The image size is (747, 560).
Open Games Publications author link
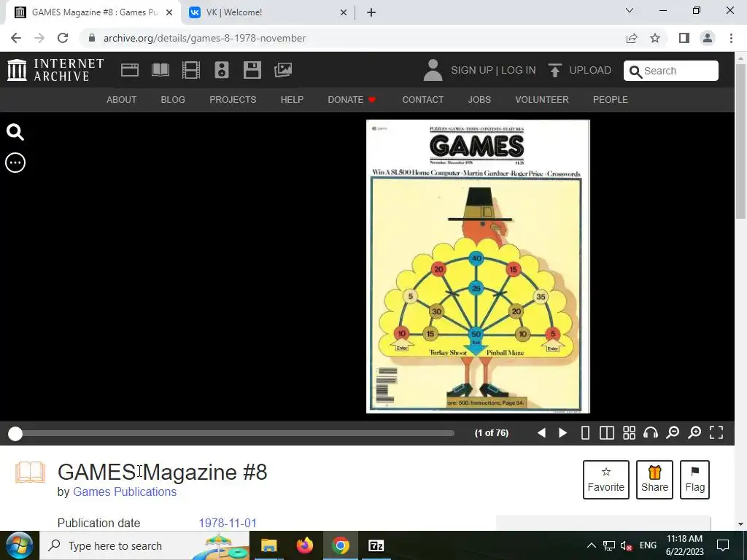pyautogui.click(x=125, y=492)
